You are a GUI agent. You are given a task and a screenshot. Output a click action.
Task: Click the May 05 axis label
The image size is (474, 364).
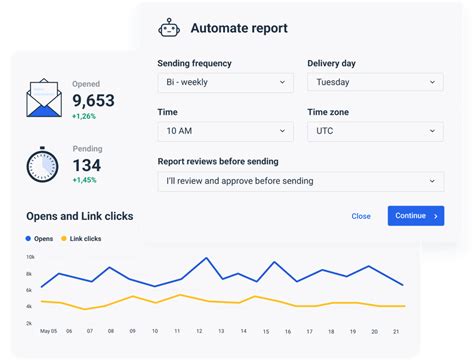[x=49, y=331]
